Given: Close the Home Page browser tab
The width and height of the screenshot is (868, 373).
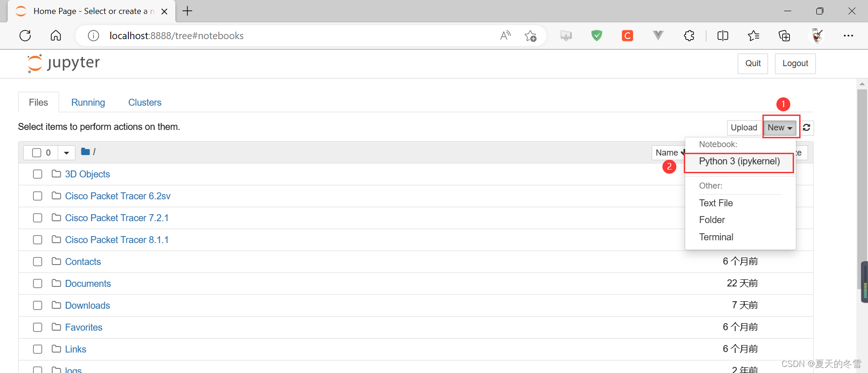Looking at the screenshot, I should point(164,11).
